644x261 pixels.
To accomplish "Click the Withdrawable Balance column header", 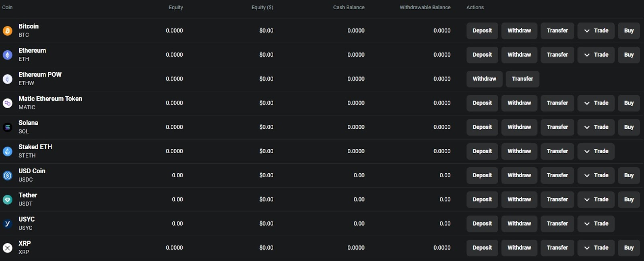I will (425, 7).
